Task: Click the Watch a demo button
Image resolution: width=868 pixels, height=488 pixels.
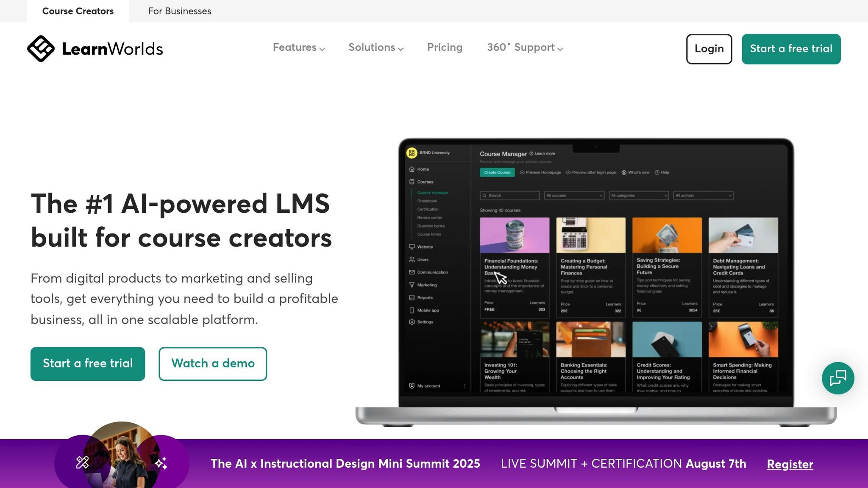Action: point(213,364)
